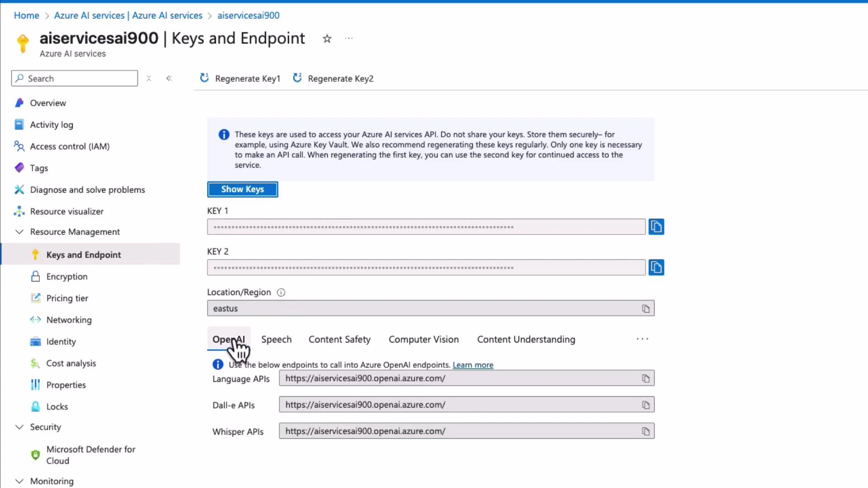Open the aiservicesai900 breadcrumb link
The image size is (868, 488).
(248, 15)
